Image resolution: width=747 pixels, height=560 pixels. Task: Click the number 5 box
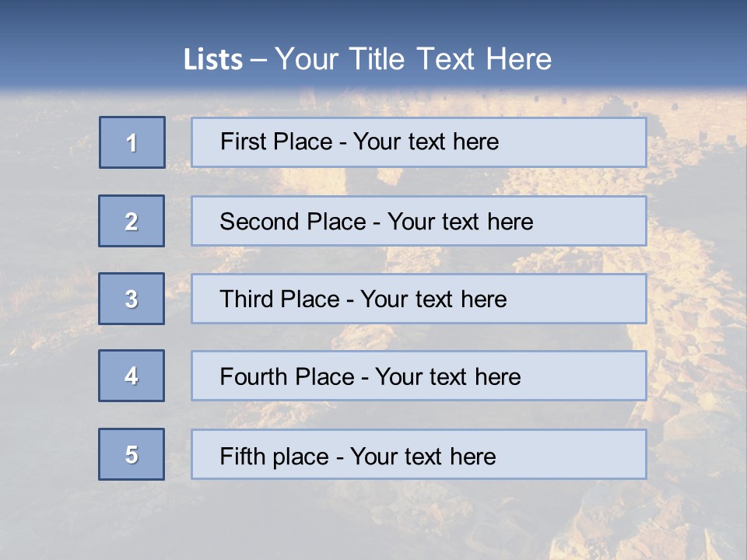[x=132, y=454]
